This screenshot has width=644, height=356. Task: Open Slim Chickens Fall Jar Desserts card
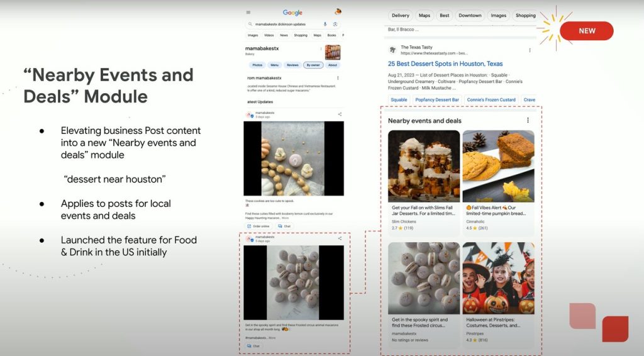pos(424,182)
